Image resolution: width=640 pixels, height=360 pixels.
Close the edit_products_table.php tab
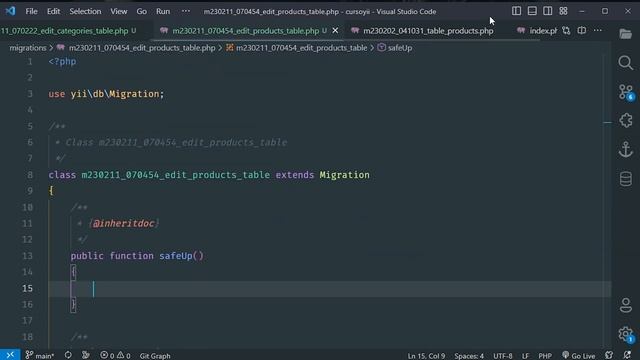coord(335,31)
